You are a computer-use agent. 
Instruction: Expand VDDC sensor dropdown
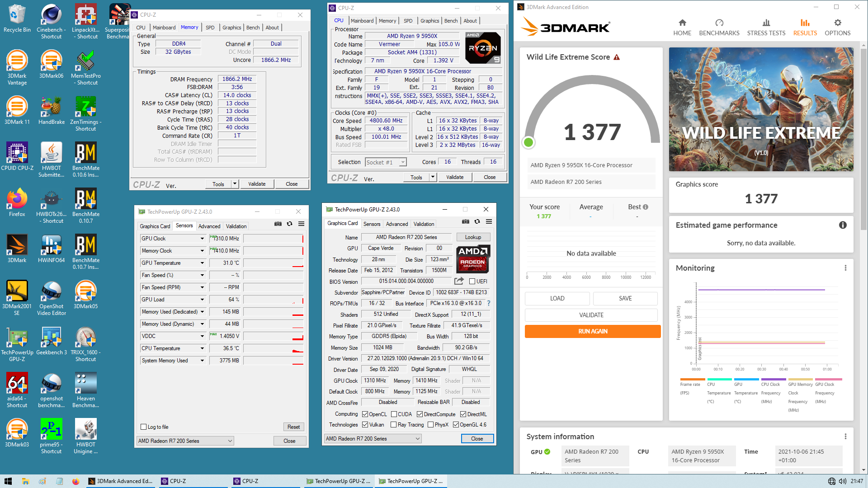[x=202, y=336]
